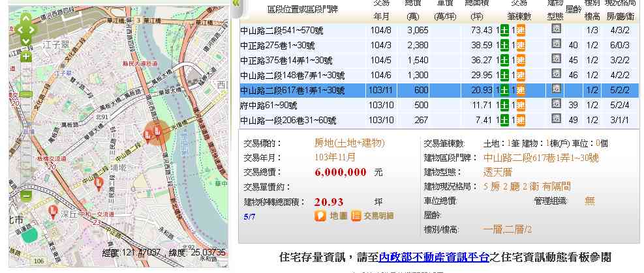Select the row 中山路一段206巷31~60號
This screenshot has width=644, height=273.
tap(439, 120)
